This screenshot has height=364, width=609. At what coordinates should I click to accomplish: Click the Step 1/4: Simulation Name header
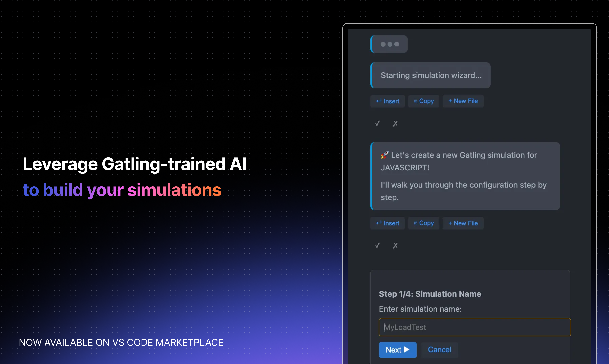tap(430, 294)
